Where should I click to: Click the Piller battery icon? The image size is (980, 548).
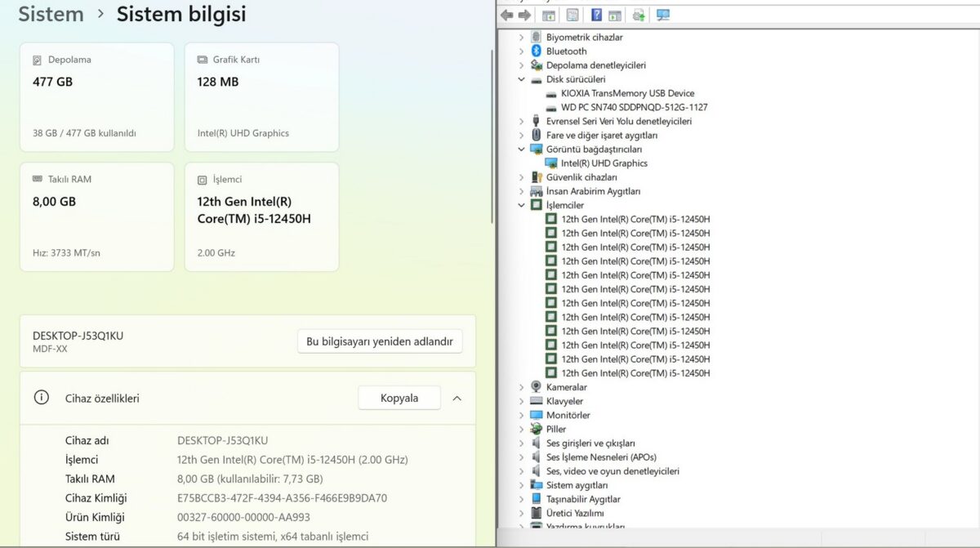[537, 429]
